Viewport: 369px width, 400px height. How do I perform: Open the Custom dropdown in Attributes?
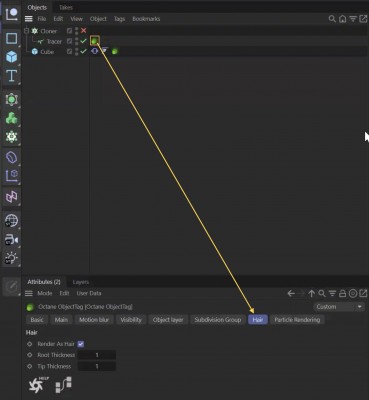tap(339, 307)
